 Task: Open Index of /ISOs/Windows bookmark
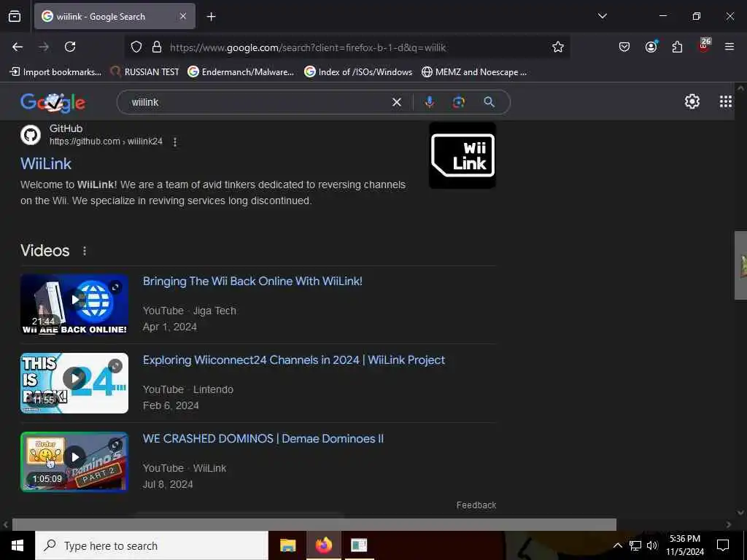pyautogui.click(x=358, y=72)
